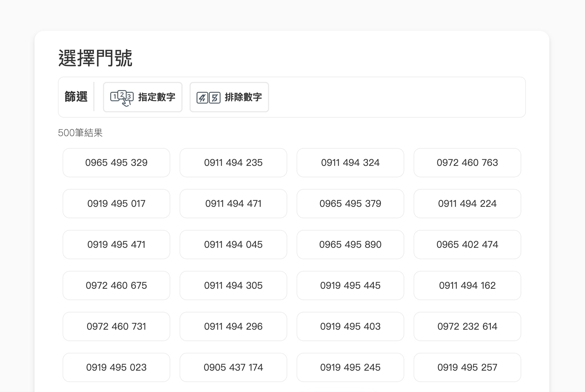The height and width of the screenshot is (392, 585).
Task: Pick number 0965 402 474
Action: 467,245
